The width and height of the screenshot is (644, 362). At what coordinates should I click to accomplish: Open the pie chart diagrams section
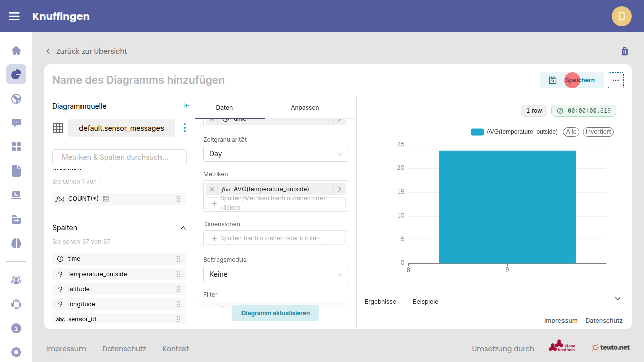(16, 74)
